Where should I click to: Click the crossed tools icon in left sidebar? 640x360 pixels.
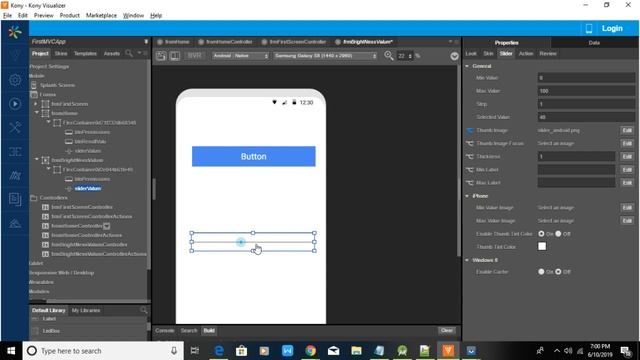tap(15, 127)
